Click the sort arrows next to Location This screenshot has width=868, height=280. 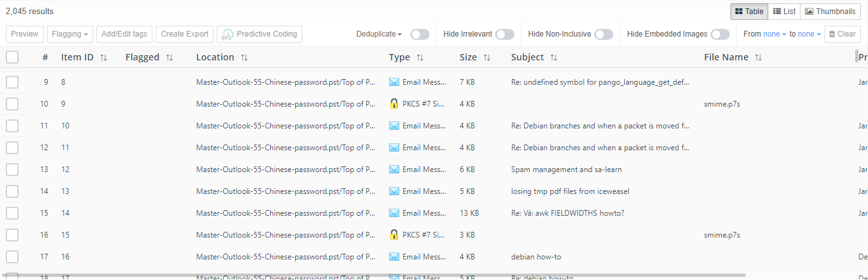(x=244, y=58)
